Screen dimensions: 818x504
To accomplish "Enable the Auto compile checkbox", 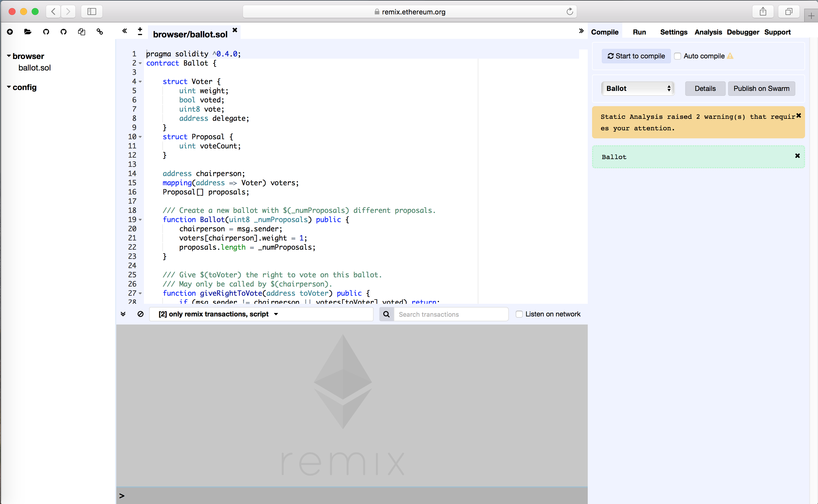I will (x=678, y=56).
